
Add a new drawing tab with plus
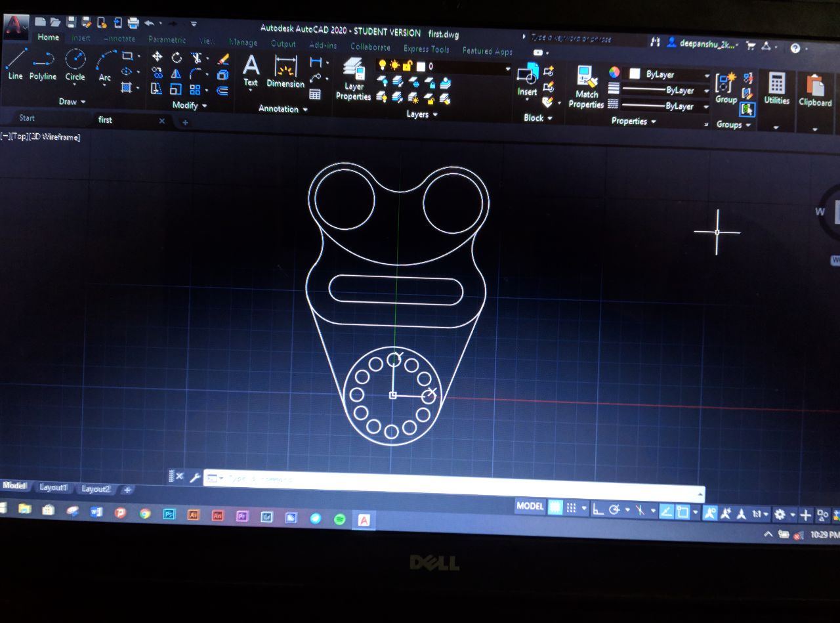[185, 122]
